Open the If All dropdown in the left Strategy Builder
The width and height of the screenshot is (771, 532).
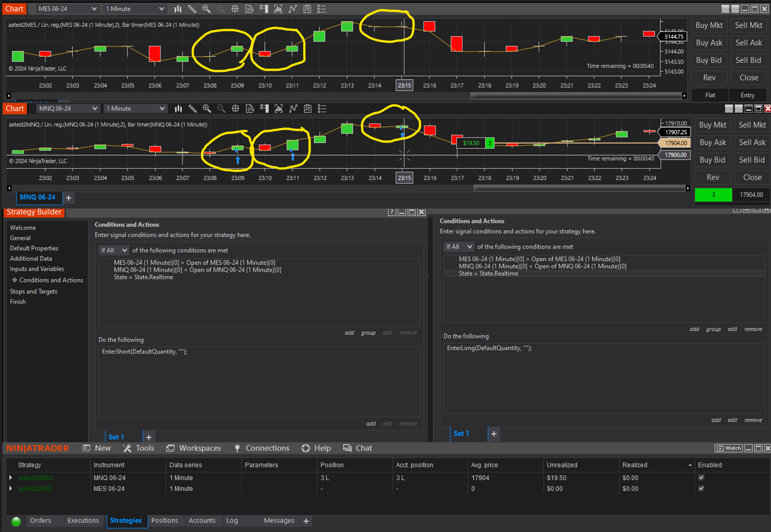pyautogui.click(x=113, y=250)
